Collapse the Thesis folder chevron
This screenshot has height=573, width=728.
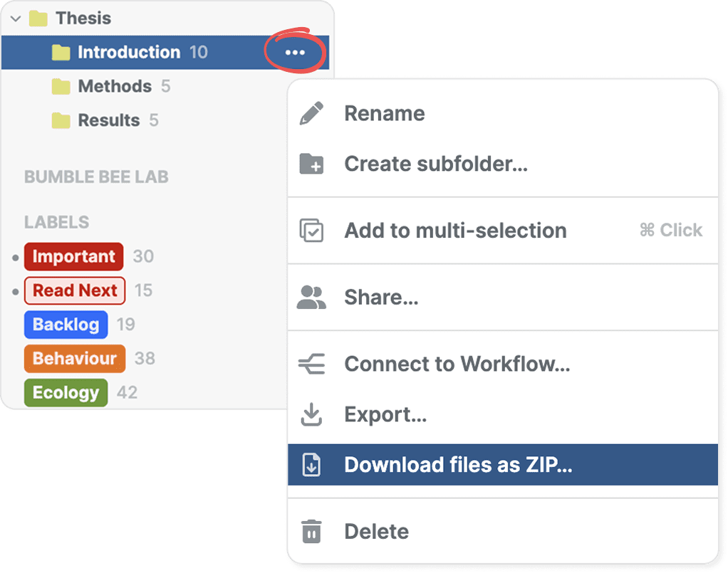pos(16,19)
